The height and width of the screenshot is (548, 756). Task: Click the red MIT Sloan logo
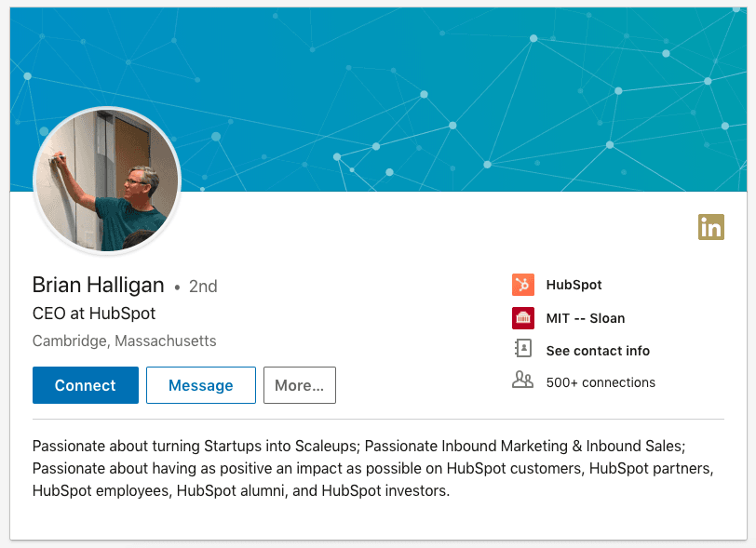click(x=523, y=317)
